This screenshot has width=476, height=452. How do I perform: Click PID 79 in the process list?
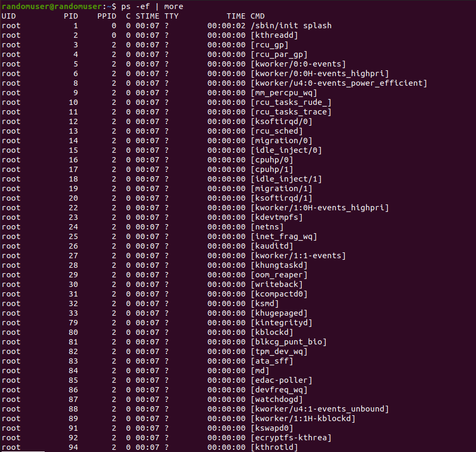[x=73, y=323]
